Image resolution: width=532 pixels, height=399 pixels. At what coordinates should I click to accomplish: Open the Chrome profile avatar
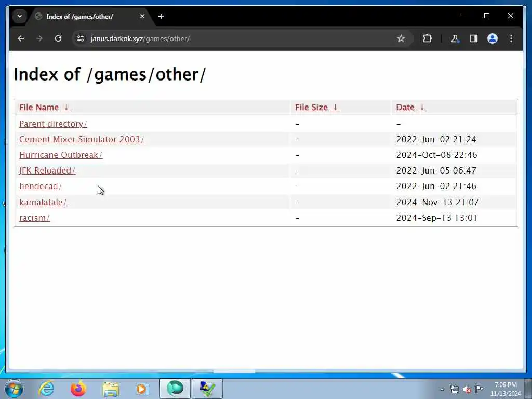tap(493, 38)
